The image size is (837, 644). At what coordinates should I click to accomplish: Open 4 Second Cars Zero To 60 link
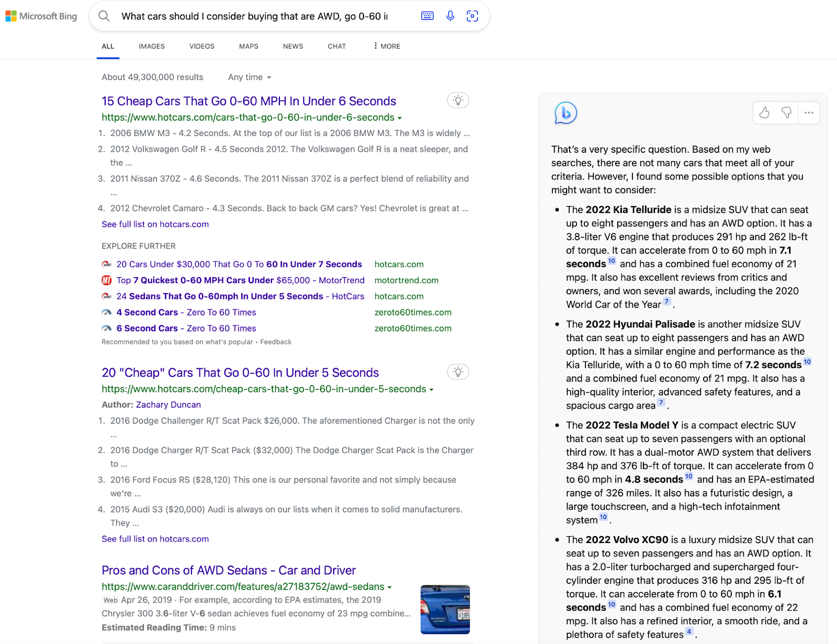coord(186,312)
